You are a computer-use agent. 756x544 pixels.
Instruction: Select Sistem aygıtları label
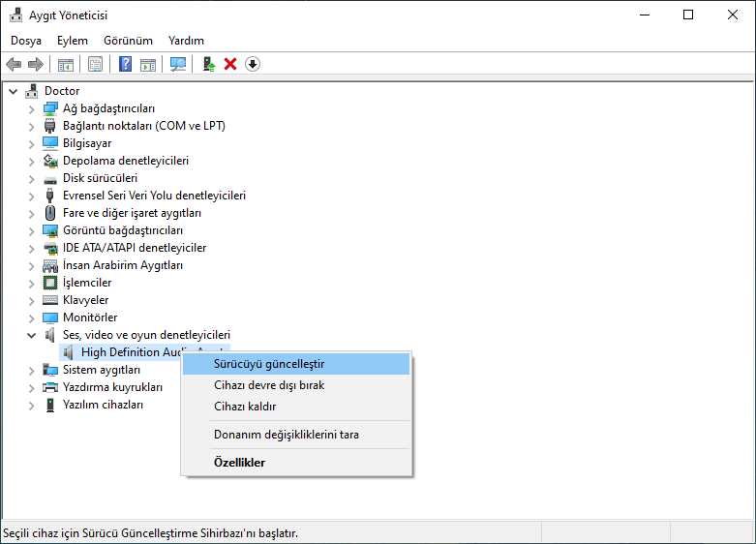pyautogui.click(x=102, y=370)
